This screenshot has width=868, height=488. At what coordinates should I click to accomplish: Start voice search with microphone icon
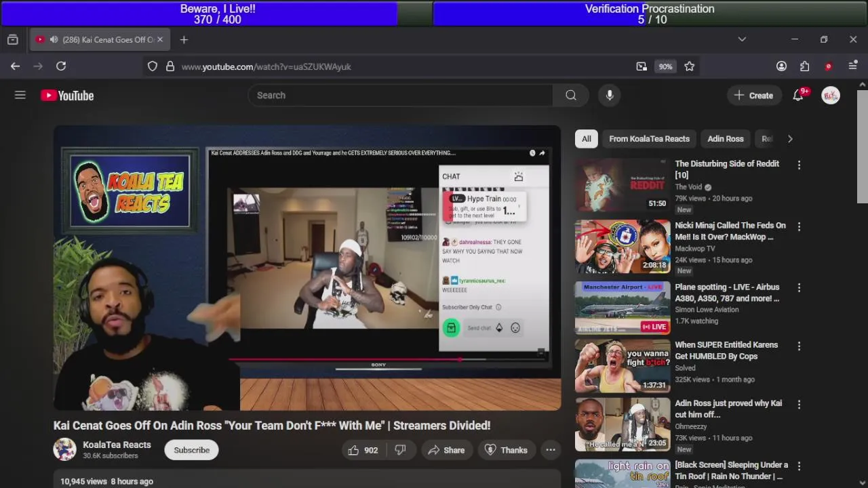click(x=610, y=96)
